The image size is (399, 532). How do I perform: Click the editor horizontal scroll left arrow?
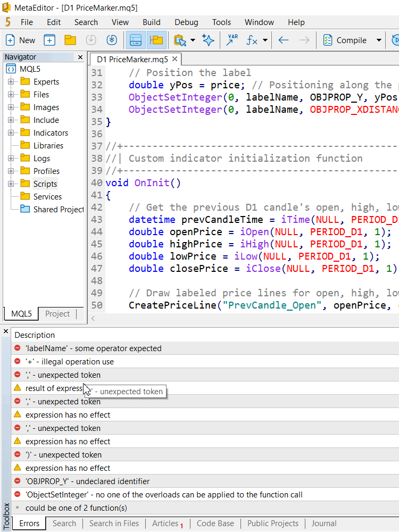point(93,318)
